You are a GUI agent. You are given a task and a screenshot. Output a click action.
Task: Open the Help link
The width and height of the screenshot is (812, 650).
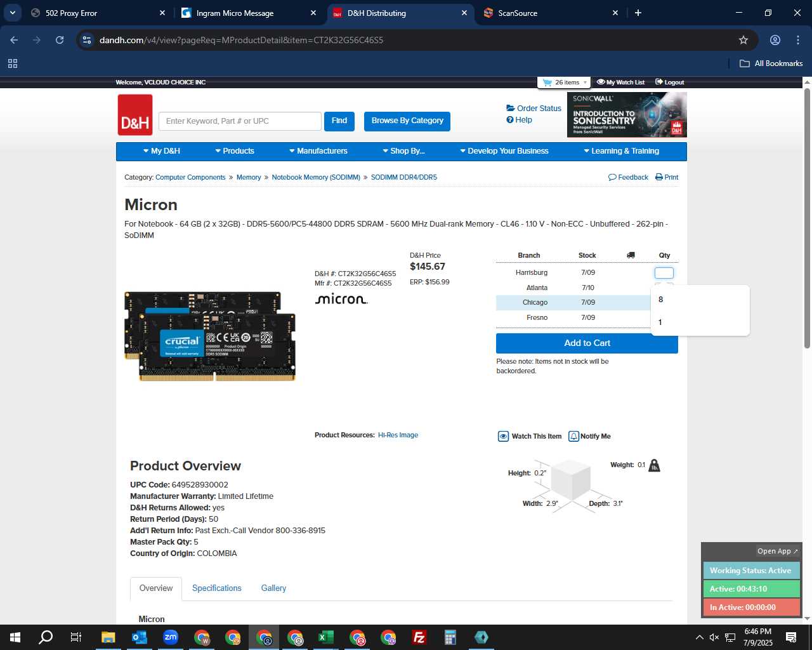519,120
